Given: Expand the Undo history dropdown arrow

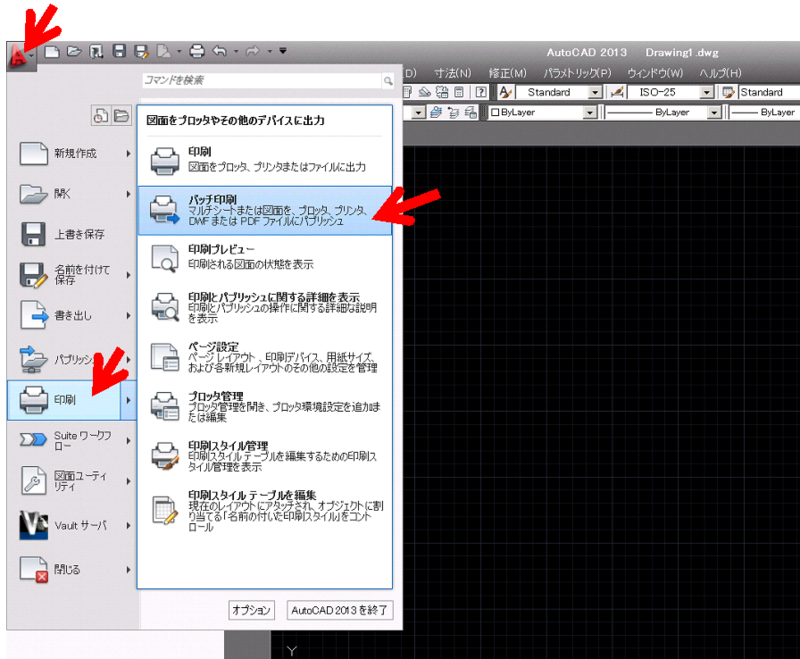Looking at the screenshot, I should (236, 51).
